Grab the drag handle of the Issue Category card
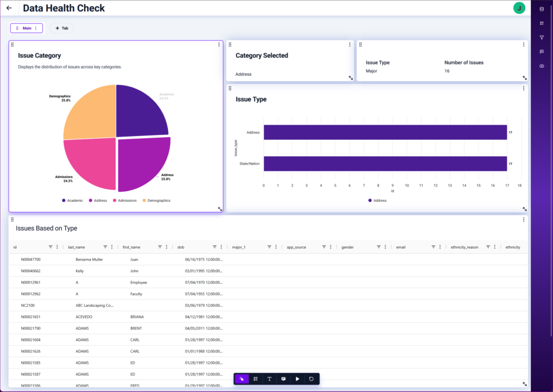 tap(12, 45)
